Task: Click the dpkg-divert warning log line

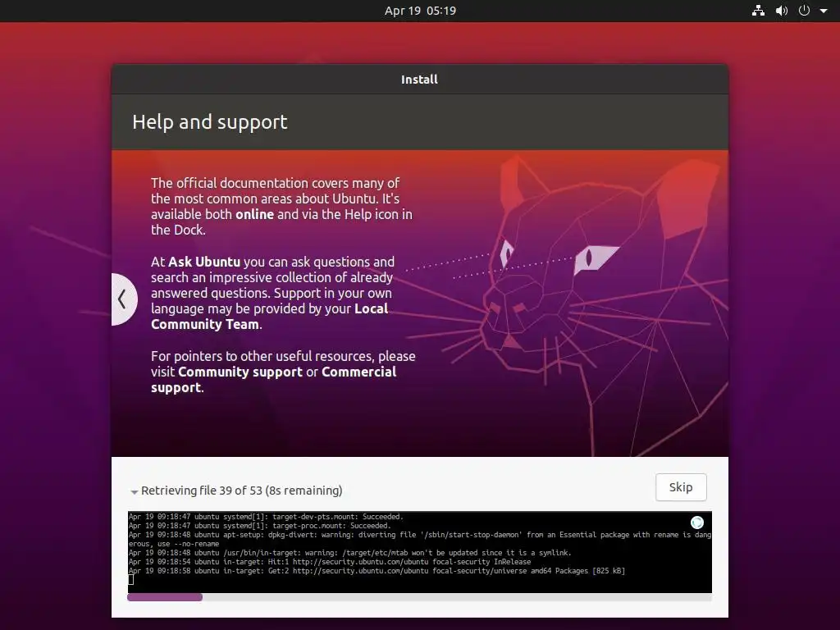Action: pos(420,539)
